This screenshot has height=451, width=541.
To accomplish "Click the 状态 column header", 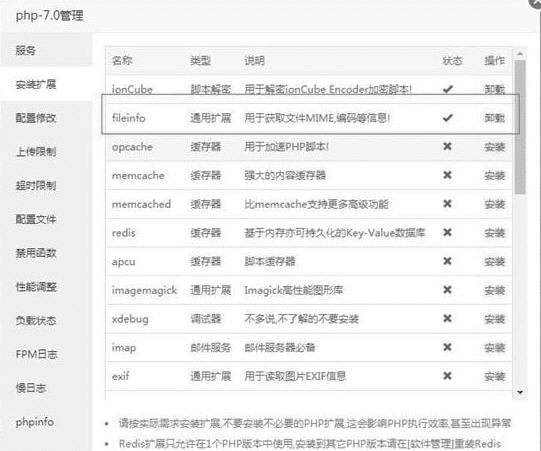I will (453, 61).
